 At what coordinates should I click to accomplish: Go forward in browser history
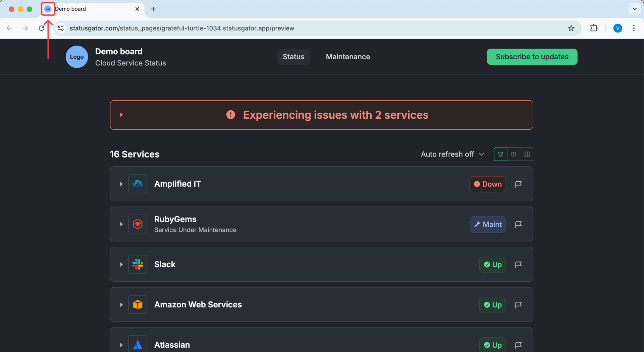coord(25,28)
